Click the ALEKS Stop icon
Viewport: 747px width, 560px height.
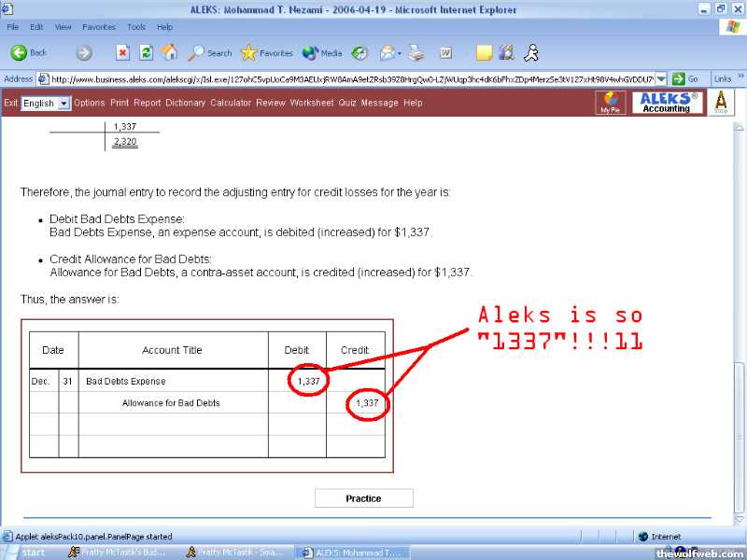[720, 103]
